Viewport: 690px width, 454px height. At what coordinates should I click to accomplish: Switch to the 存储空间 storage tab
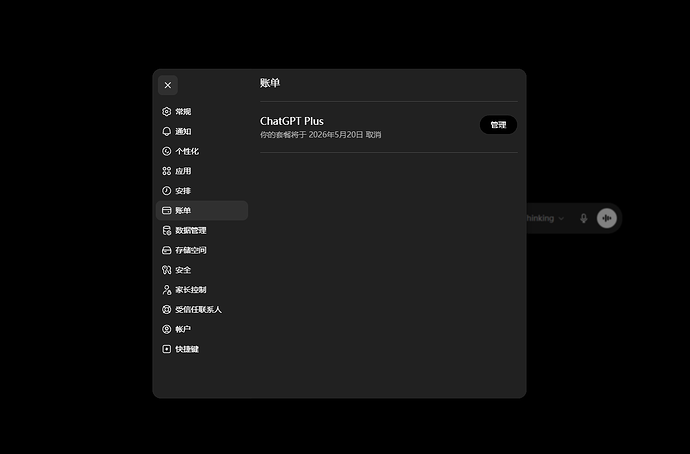pyautogui.click(x=202, y=250)
